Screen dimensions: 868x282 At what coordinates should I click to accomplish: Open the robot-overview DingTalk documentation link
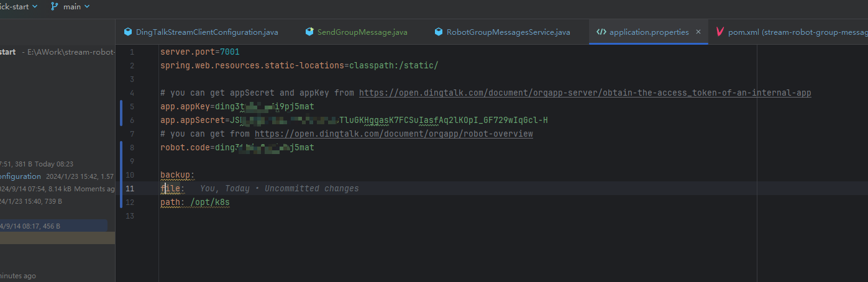394,134
